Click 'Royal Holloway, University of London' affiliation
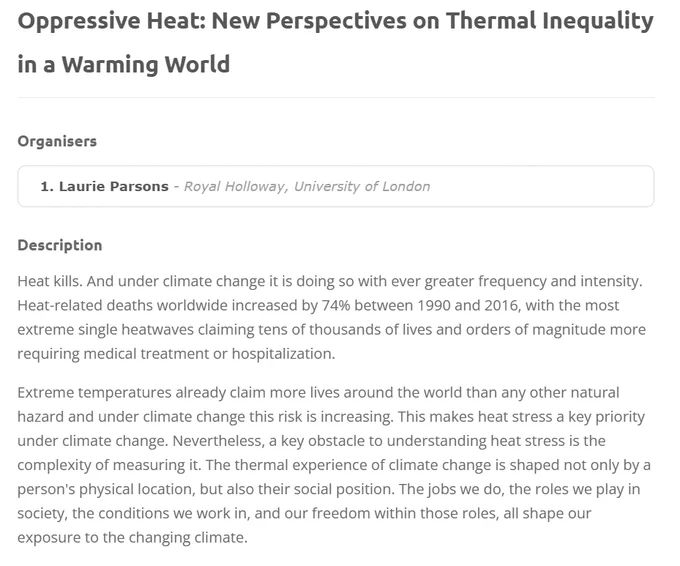The image size is (680, 566). [x=307, y=186]
